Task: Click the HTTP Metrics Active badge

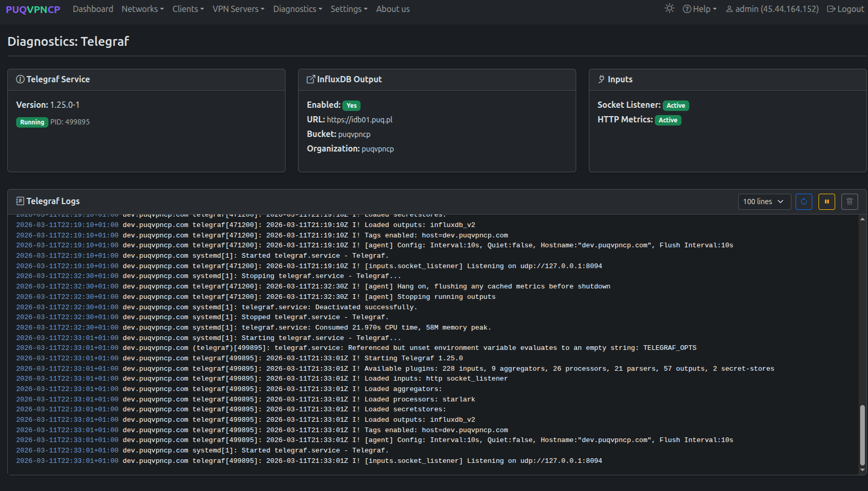Action: (x=668, y=120)
